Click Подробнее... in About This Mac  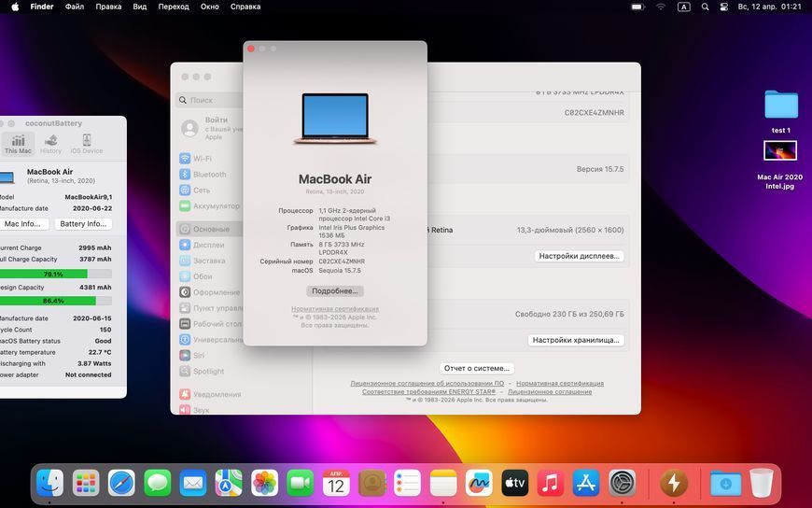tap(335, 290)
